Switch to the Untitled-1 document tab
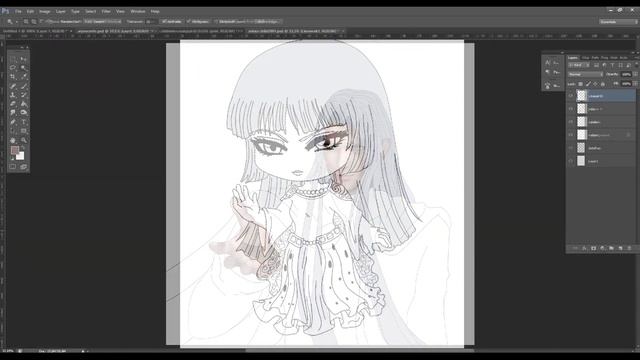 point(37,31)
